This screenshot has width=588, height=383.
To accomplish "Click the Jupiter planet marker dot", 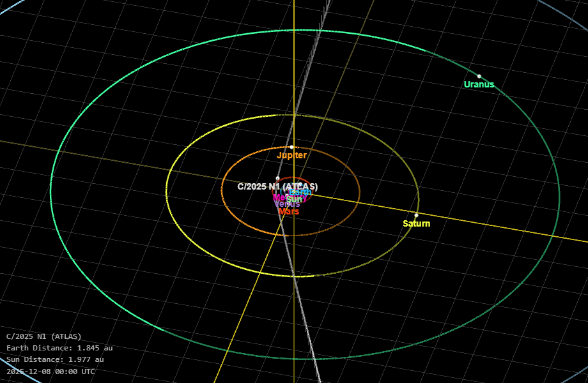I will (x=292, y=147).
